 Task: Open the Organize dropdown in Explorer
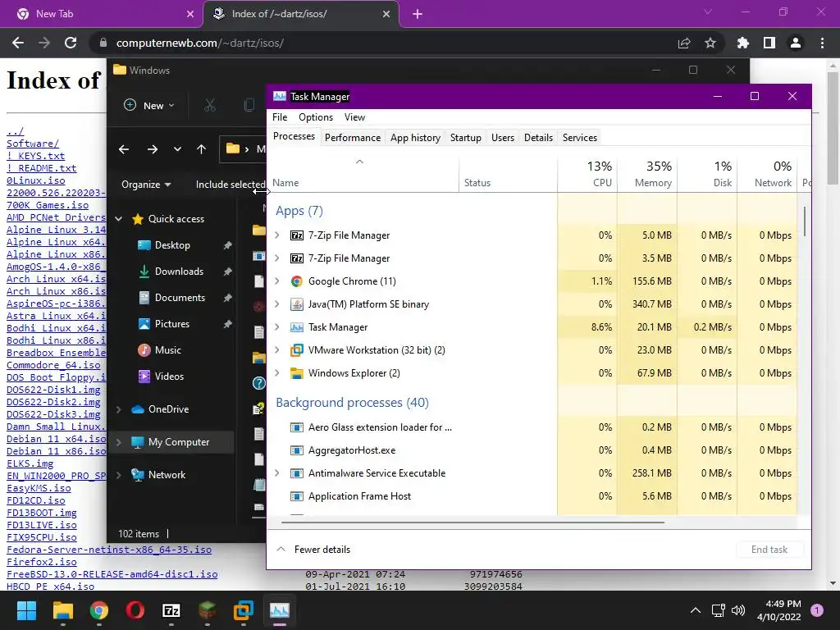[146, 185]
